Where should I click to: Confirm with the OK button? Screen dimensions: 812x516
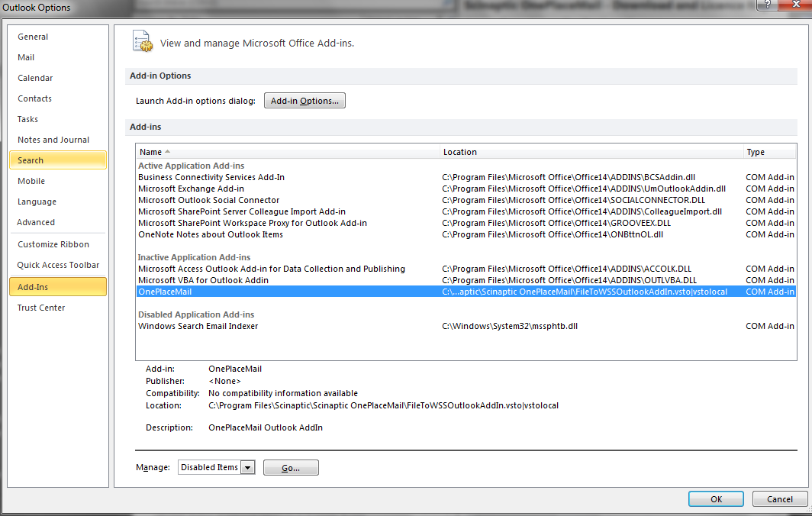[x=716, y=499]
